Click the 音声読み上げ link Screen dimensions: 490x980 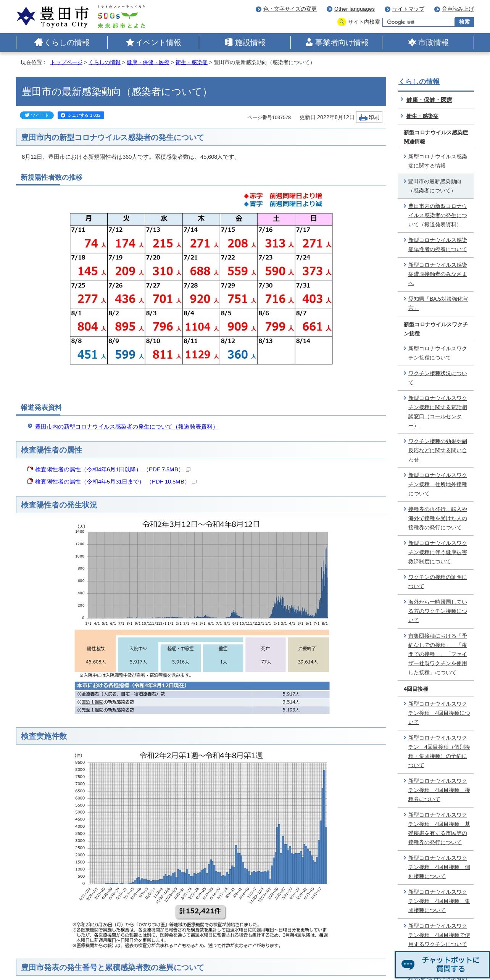458,9
